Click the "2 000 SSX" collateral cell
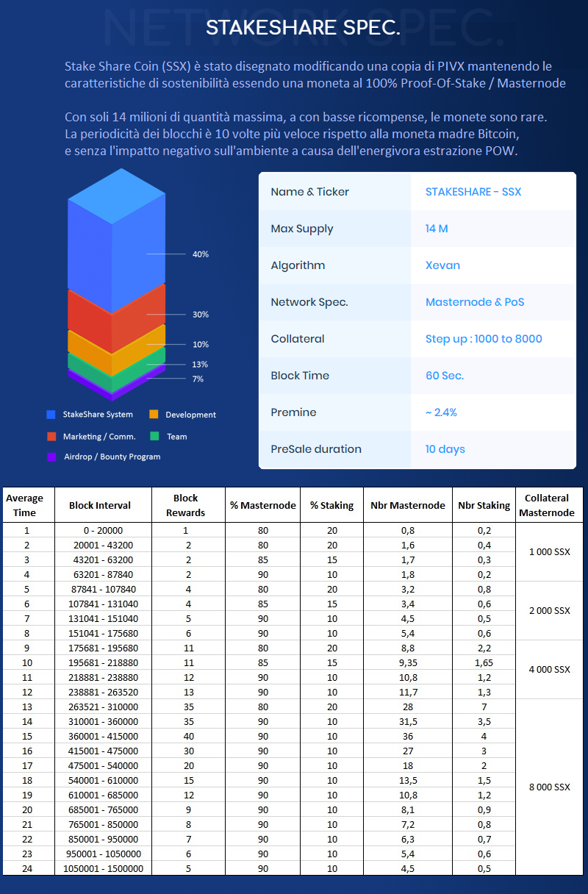Viewport: 588px width, 894px height. [550, 611]
